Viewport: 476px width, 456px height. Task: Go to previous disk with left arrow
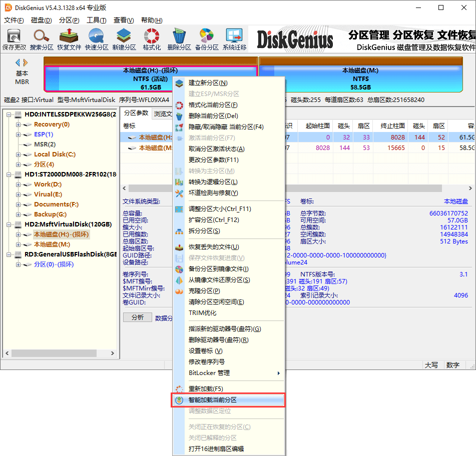click(x=18, y=63)
